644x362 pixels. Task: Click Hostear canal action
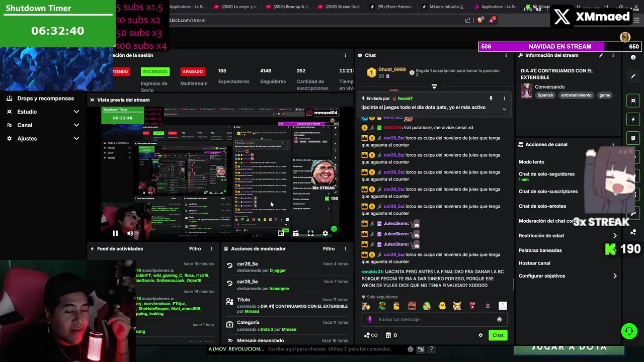click(534, 263)
